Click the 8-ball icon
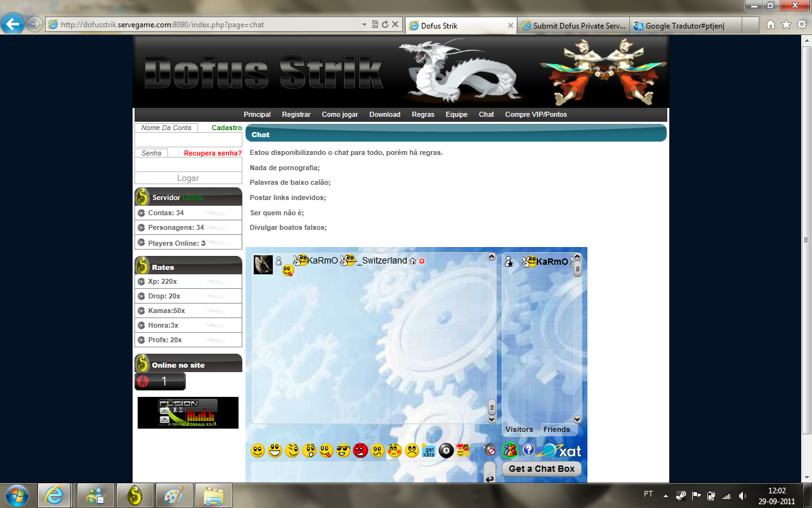The image size is (812, 508). (x=446, y=451)
